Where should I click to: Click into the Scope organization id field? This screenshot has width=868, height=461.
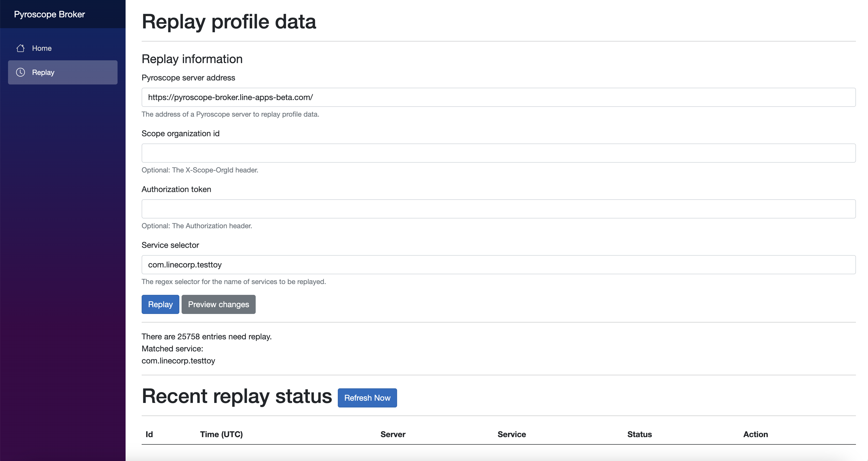[x=498, y=153]
